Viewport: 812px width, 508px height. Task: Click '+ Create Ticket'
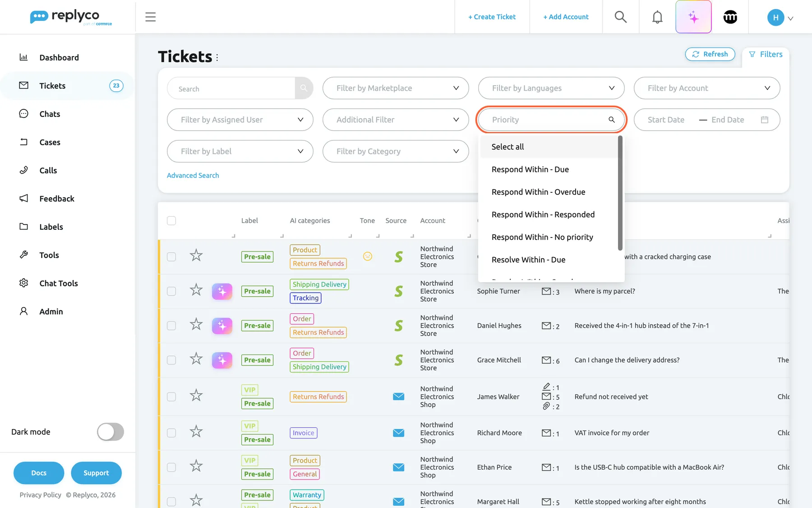(x=492, y=17)
